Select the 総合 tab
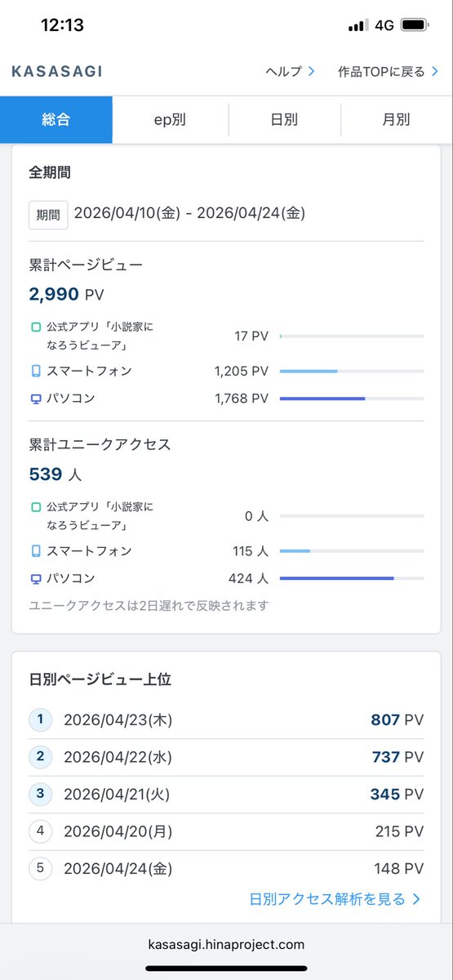The width and height of the screenshot is (453, 980). [56, 120]
